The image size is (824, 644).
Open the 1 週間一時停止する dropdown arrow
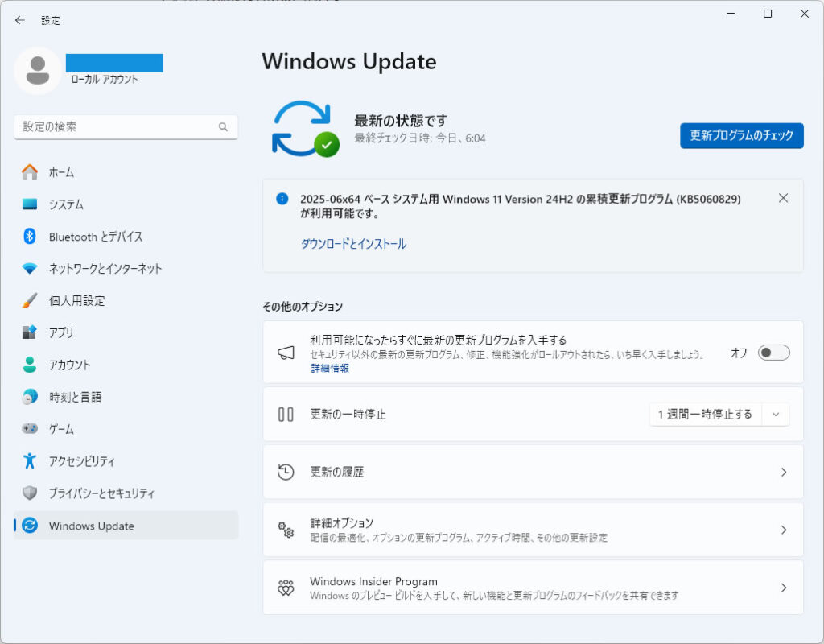[776, 415]
